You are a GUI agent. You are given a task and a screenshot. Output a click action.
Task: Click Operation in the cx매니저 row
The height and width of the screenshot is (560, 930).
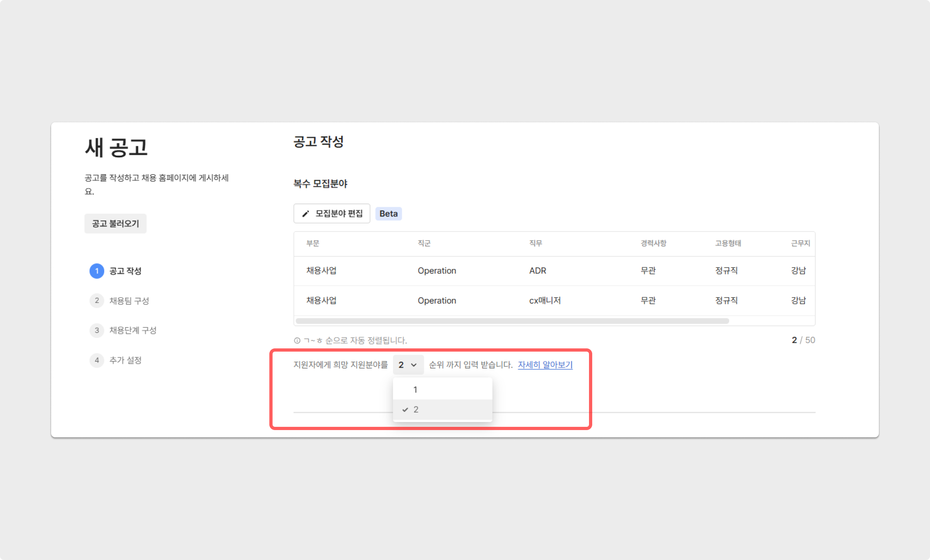437,301
